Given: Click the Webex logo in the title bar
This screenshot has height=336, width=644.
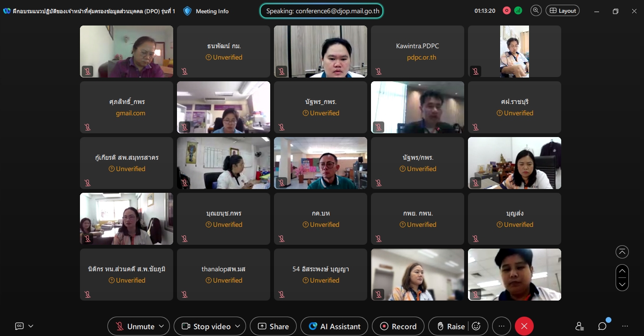Looking at the screenshot, I should click(x=7, y=11).
